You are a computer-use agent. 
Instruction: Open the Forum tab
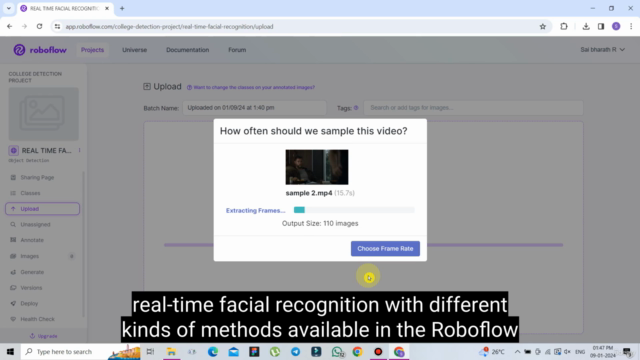point(237,50)
